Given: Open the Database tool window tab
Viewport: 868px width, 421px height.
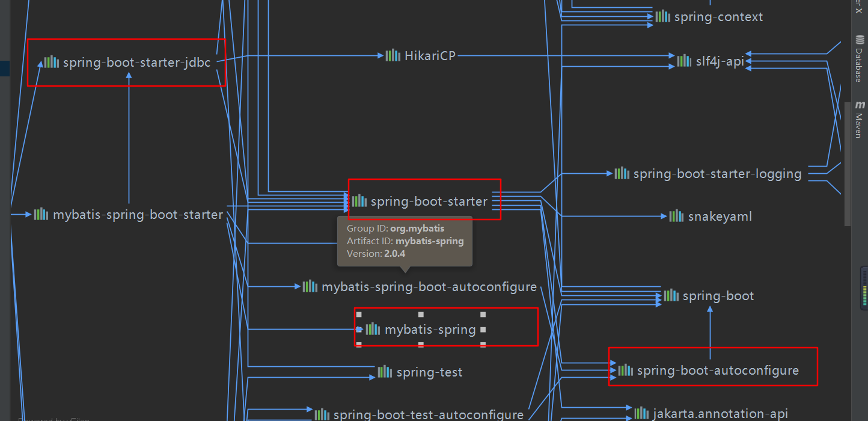Looking at the screenshot, I should [x=859, y=59].
